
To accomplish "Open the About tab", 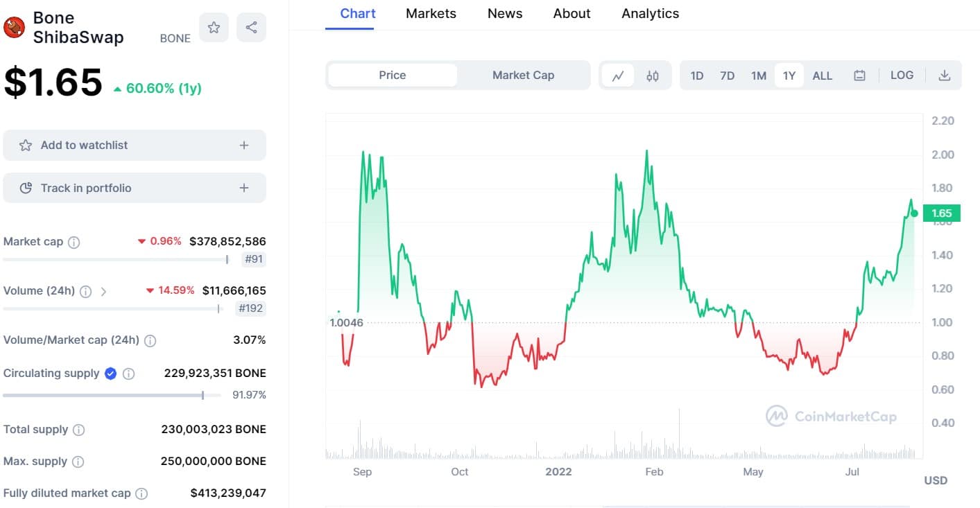I will [x=572, y=13].
